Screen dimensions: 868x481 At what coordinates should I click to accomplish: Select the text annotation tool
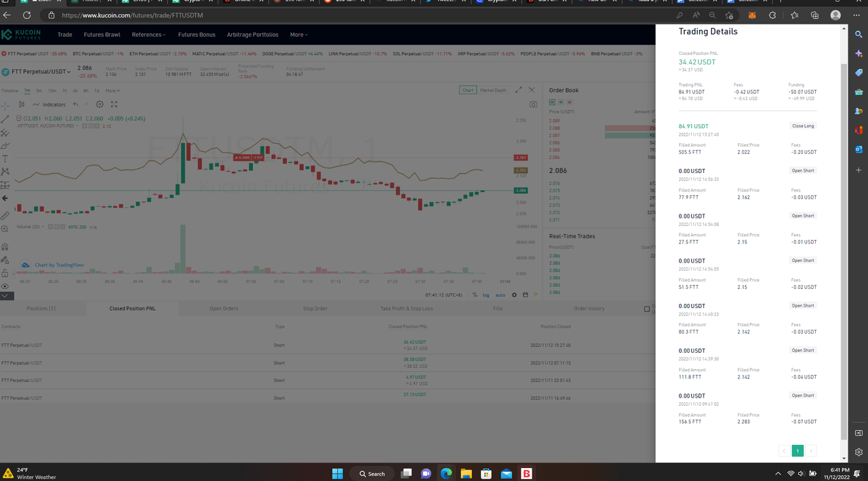point(5,159)
